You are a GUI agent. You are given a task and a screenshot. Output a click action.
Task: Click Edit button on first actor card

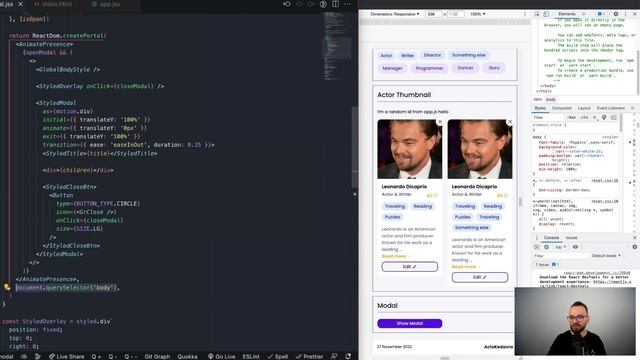409,267
